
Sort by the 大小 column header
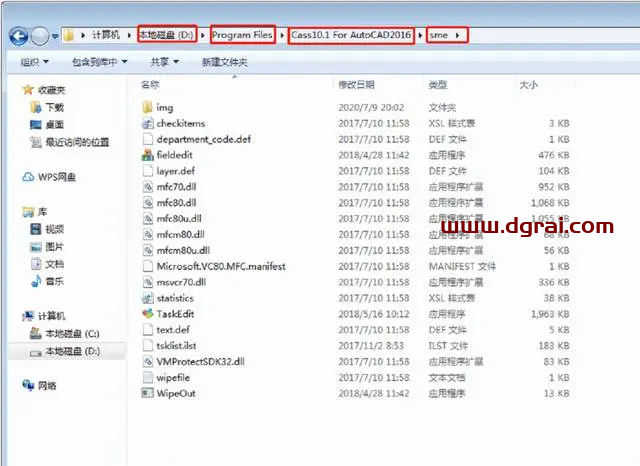point(528,85)
